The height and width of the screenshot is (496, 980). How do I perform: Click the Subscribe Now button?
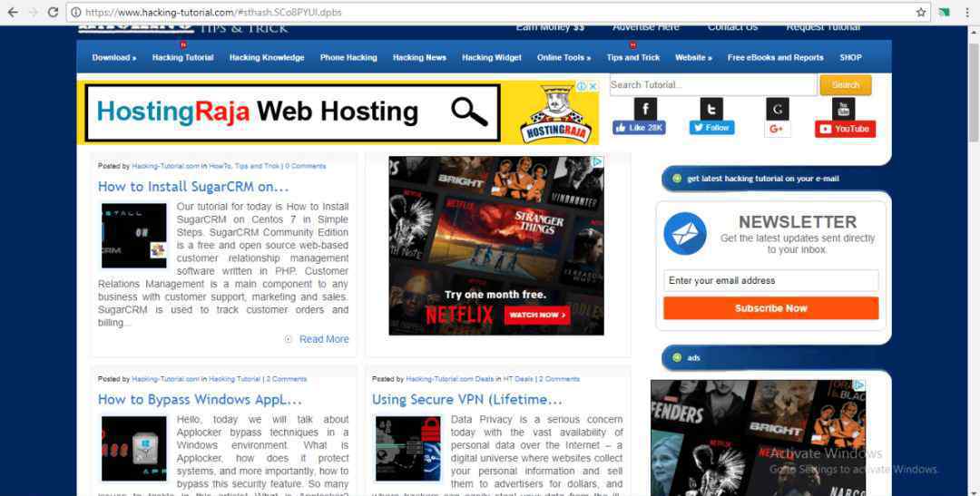coord(770,308)
